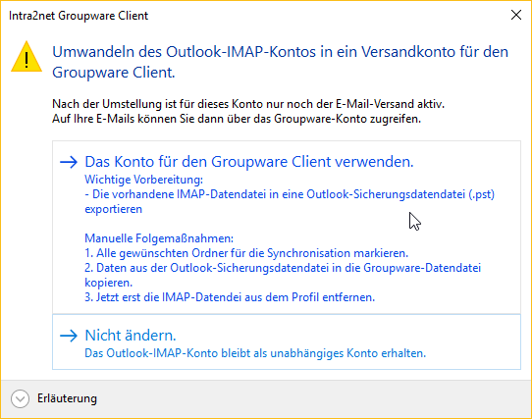
Task: Choose the 'Nicht ändern.' option
Action: pos(287,342)
